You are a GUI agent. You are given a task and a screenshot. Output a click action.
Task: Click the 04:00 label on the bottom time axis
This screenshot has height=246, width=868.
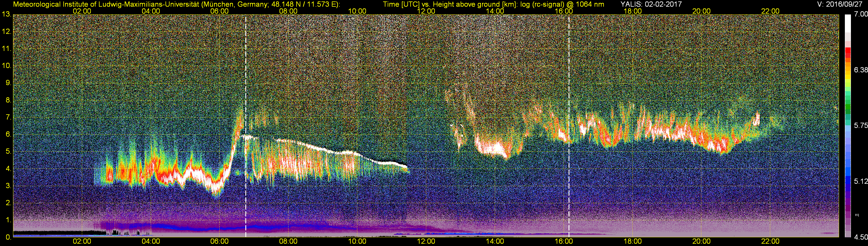click(x=151, y=241)
